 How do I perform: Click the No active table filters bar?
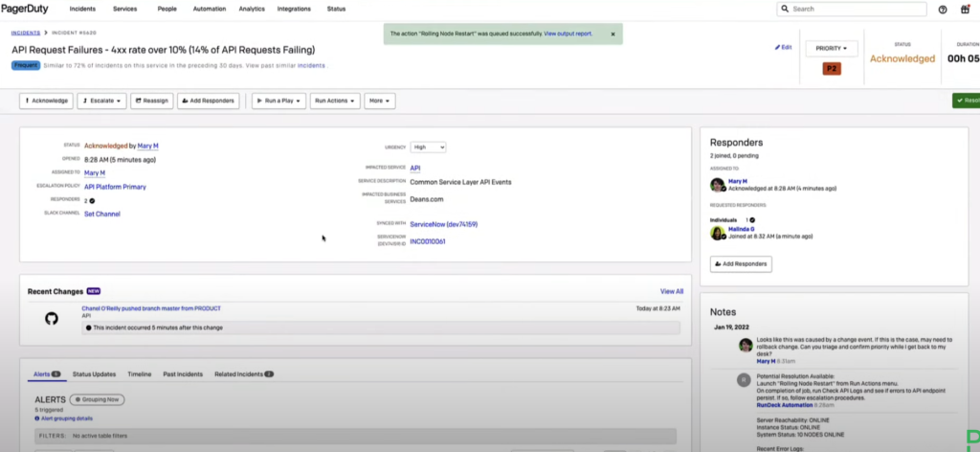(x=356, y=436)
